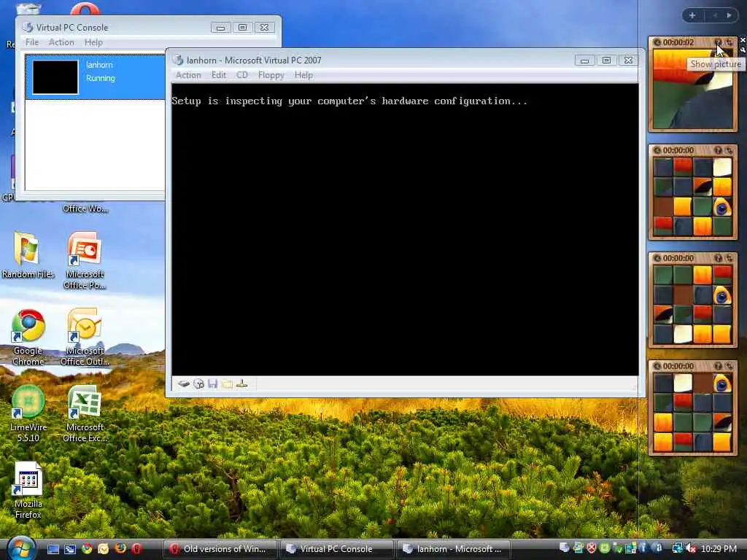Select the Google Chrome desktop shortcut

[x=28, y=337]
